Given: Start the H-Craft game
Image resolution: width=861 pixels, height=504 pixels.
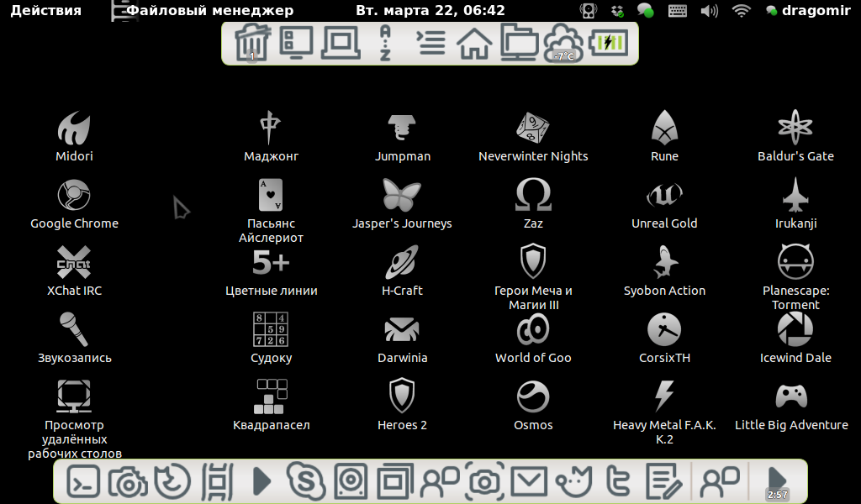Looking at the screenshot, I should coord(402,262).
